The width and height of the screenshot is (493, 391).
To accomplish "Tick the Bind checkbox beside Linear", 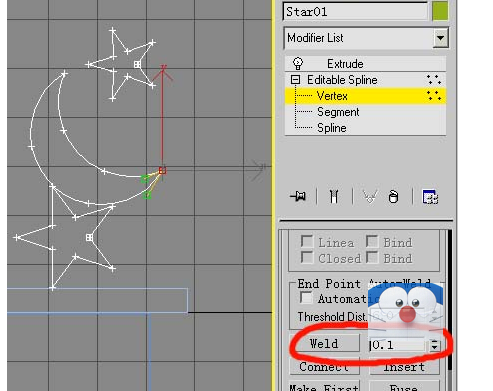I will click(372, 241).
